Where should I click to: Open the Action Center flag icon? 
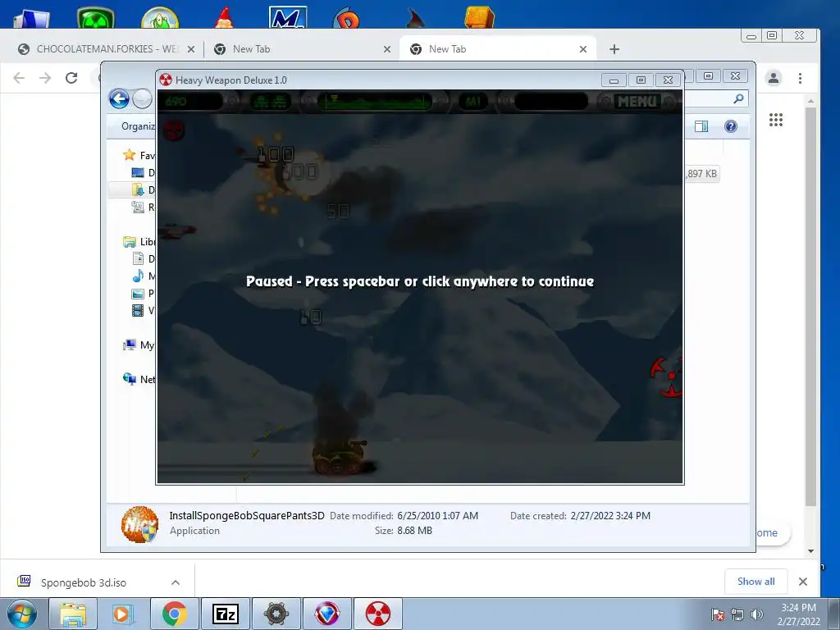click(718, 614)
